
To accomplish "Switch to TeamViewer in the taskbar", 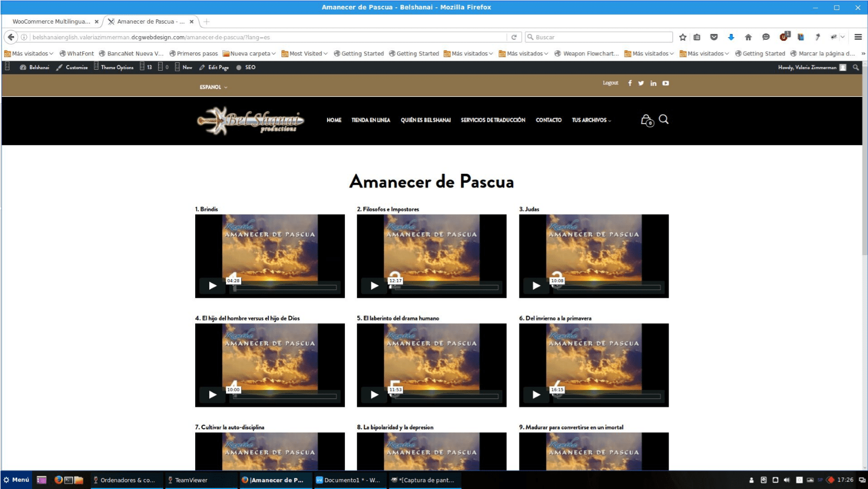I will pos(200,480).
